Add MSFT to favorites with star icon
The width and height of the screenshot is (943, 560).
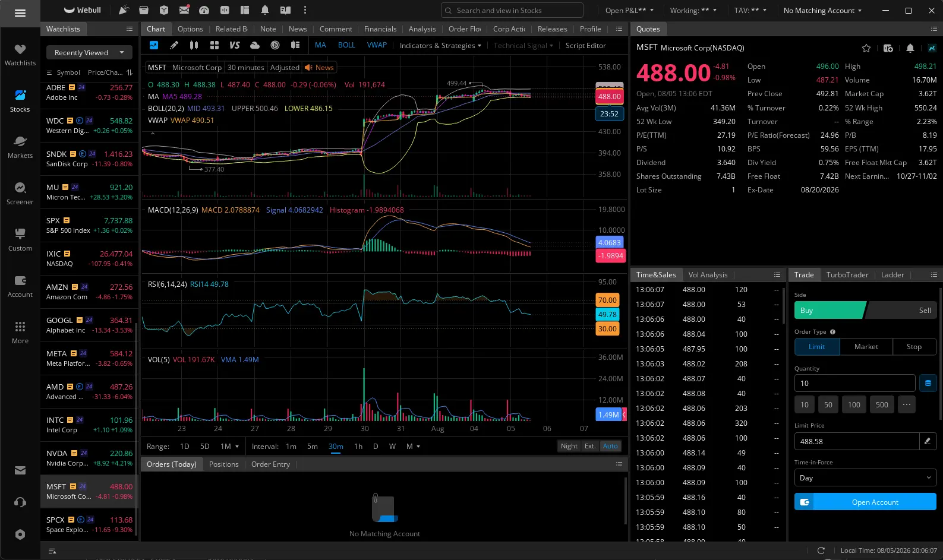tap(866, 48)
